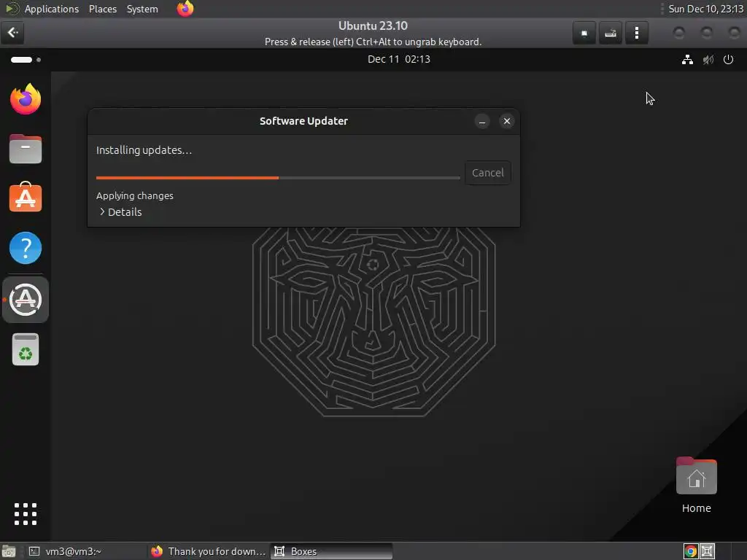747x560 pixels.
Task: Open the Trash in the dock
Action: click(26, 349)
